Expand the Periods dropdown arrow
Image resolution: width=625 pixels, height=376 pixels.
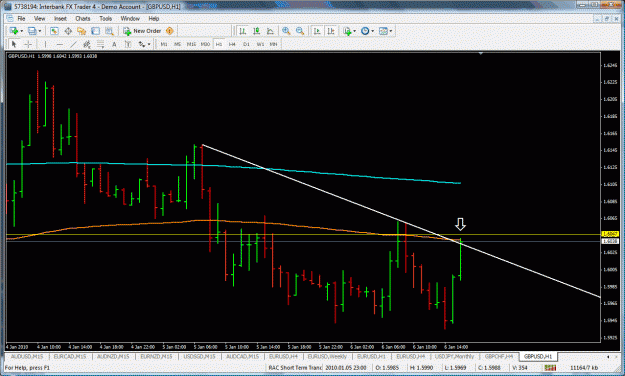373,31
